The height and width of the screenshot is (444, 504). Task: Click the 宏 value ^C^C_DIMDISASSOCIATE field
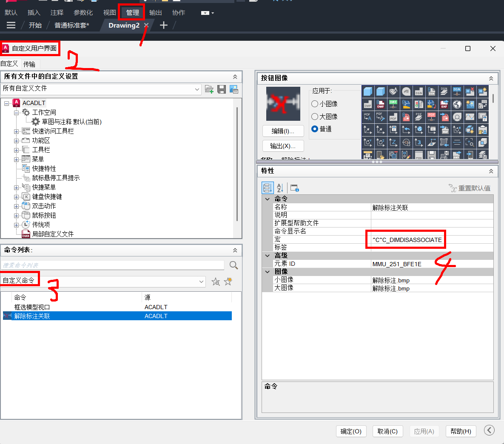[432, 239]
